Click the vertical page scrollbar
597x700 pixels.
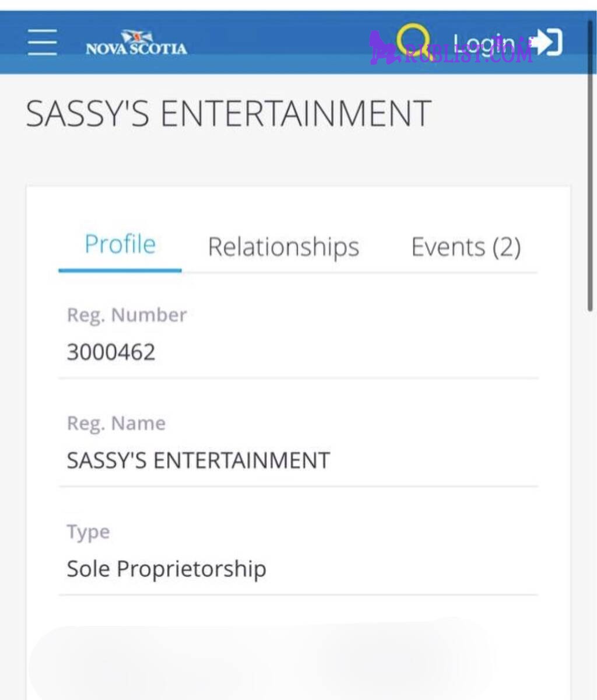(x=591, y=166)
